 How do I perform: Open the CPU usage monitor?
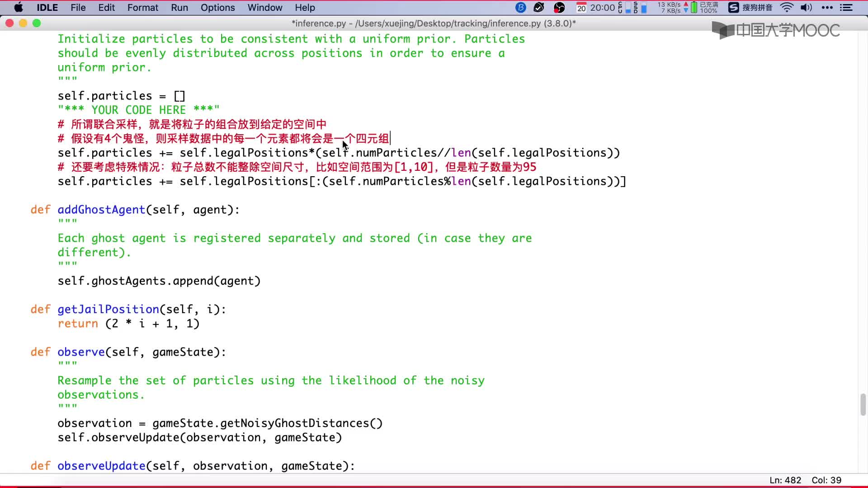coord(624,8)
